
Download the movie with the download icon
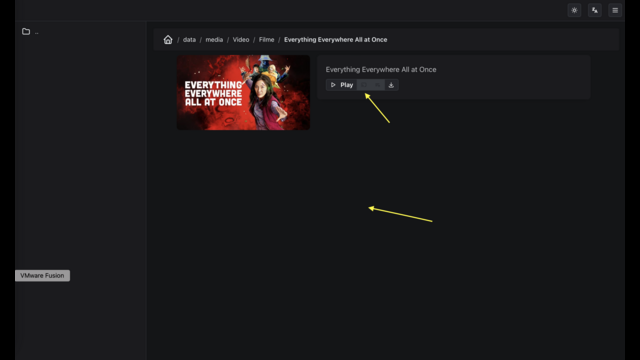[x=391, y=85]
